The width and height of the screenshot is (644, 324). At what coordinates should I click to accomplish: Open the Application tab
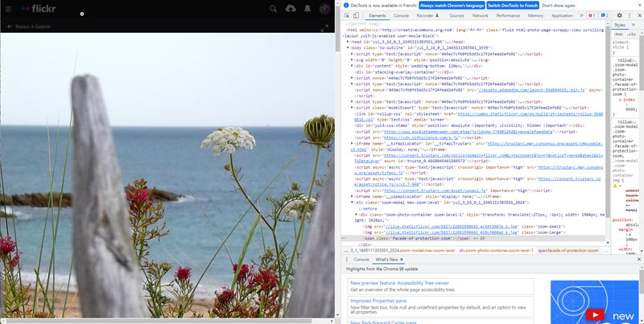[562, 15]
